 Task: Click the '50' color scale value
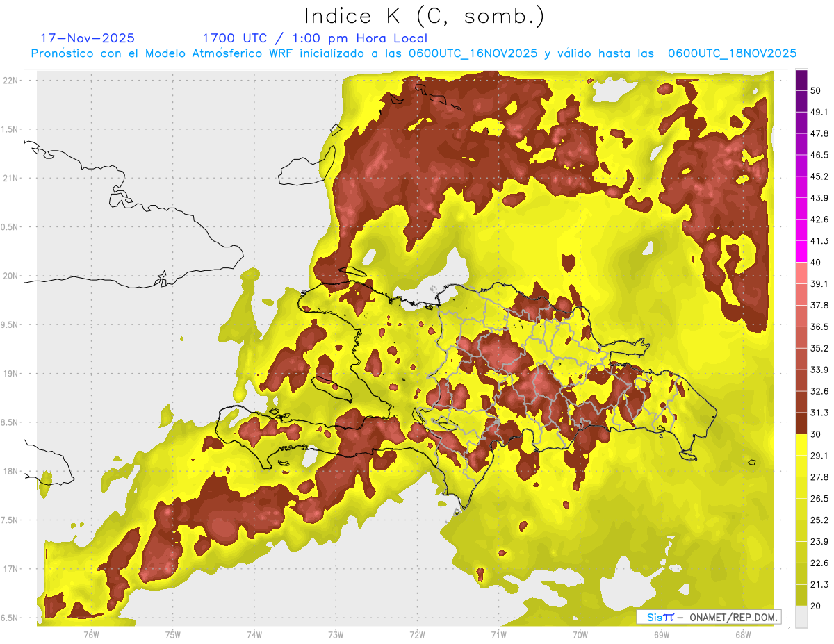pos(816,91)
